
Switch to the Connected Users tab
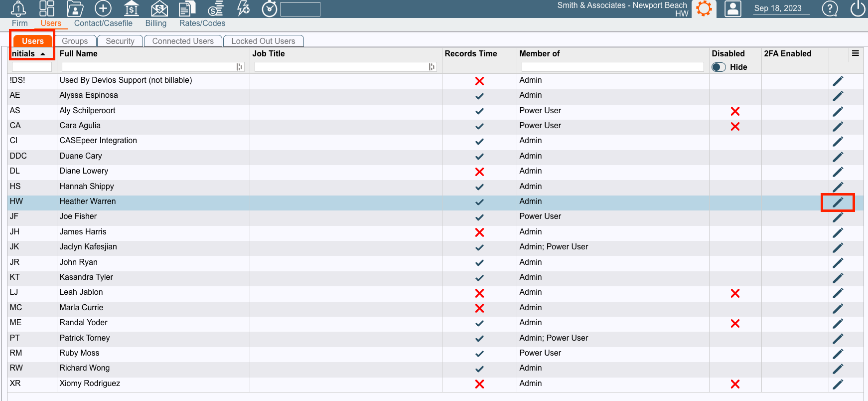tap(183, 41)
